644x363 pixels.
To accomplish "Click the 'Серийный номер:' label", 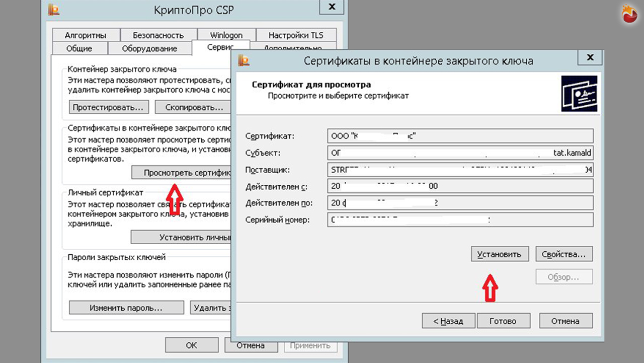I will [277, 220].
